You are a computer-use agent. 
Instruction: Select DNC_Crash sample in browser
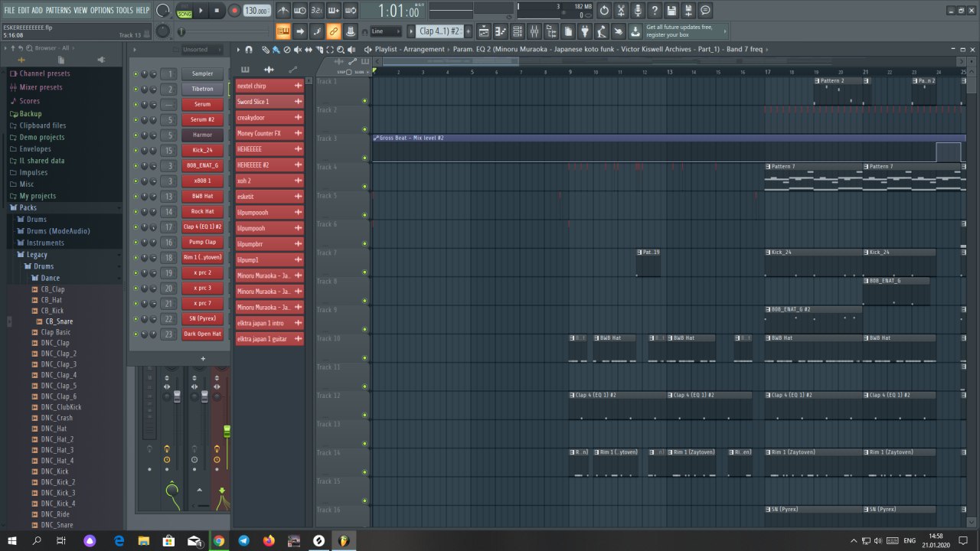click(x=57, y=418)
